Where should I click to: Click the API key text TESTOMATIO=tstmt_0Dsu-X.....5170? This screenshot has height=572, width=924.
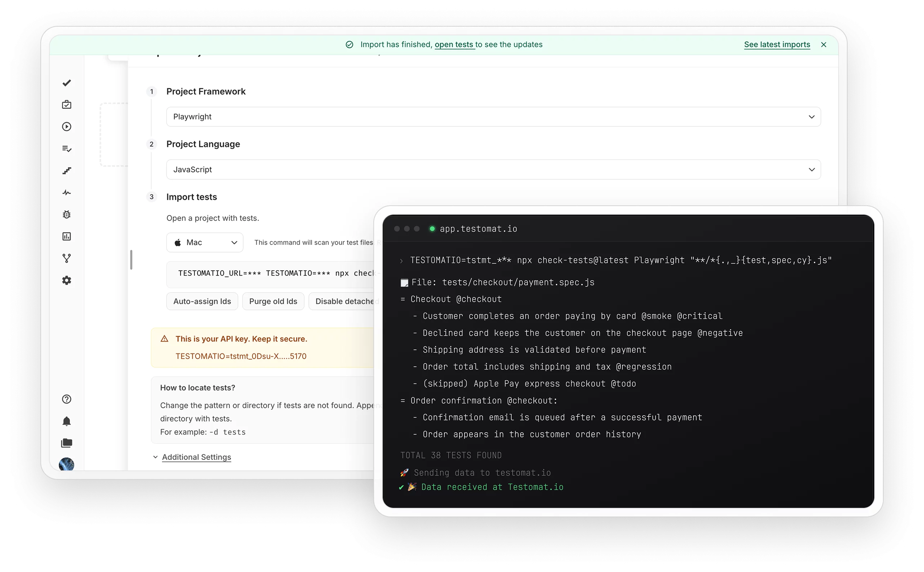[x=241, y=356]
